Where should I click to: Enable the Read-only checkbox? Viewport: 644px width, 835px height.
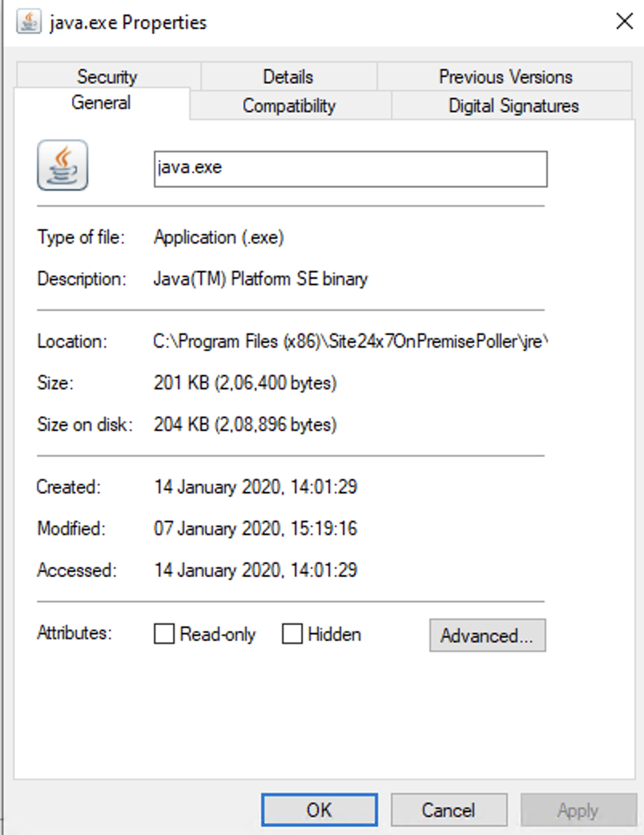click(x=164, y=635)
